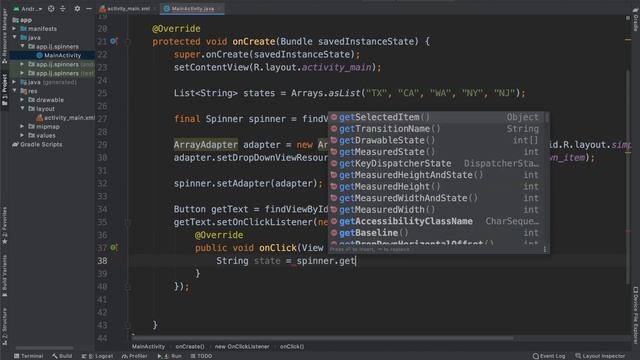Click MainActivity breadcrumb

click(148, 347)
